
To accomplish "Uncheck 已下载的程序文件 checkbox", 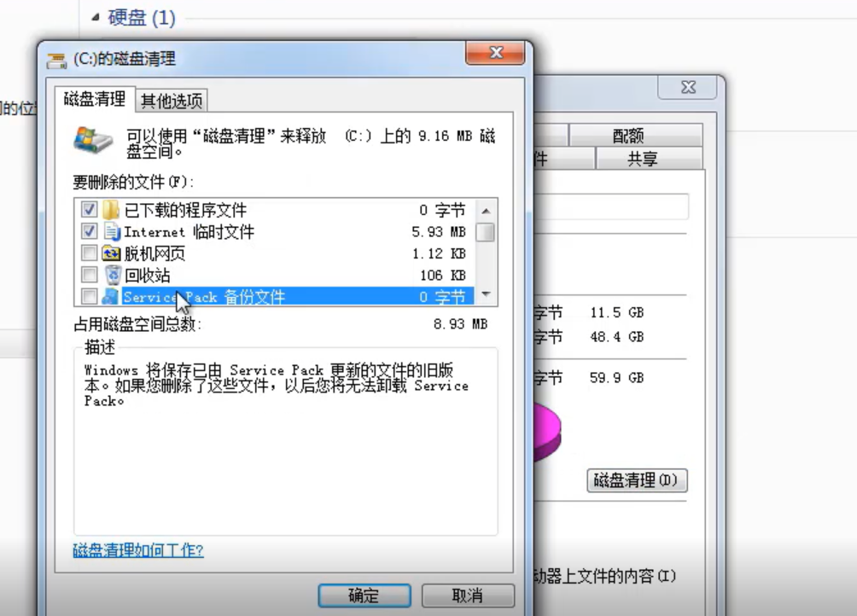I will click(x=89, y=209).
